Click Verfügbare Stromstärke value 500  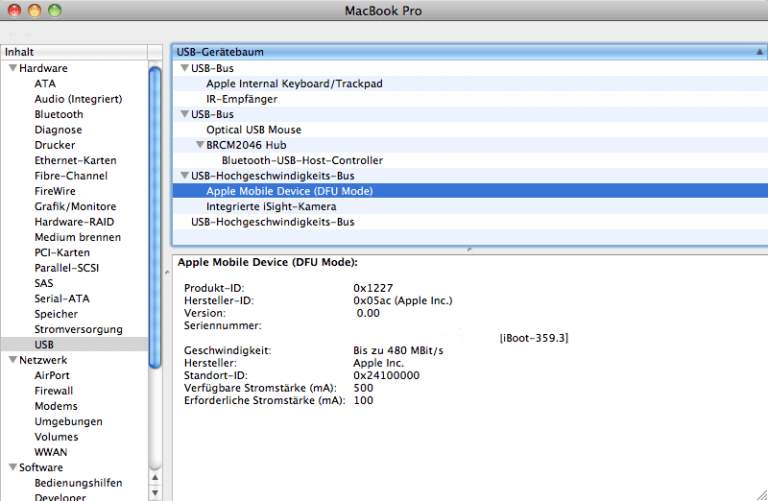pos(363,388)
